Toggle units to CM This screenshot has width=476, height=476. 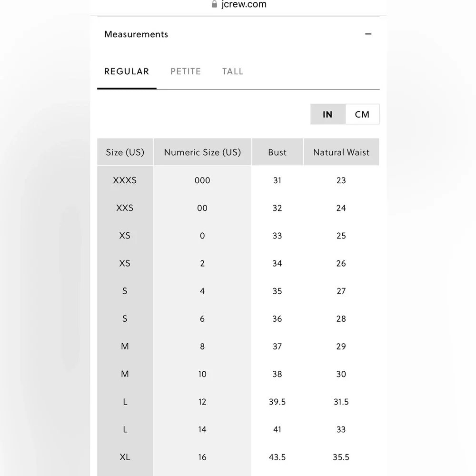pos(362,114)
